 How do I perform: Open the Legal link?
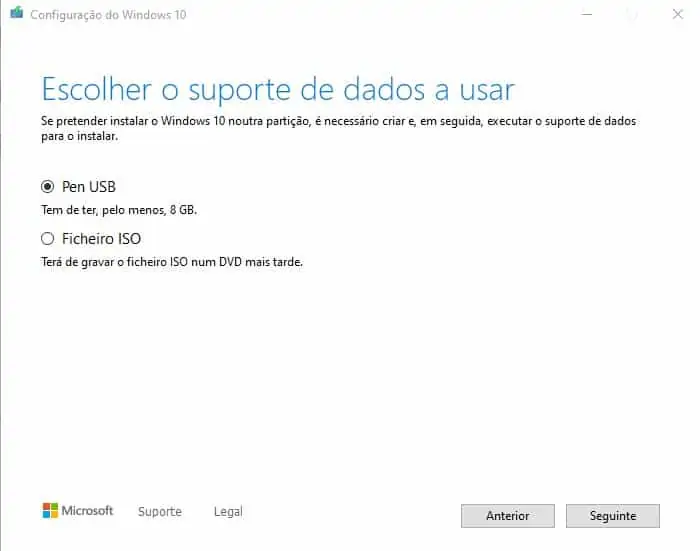click(228, 511)
